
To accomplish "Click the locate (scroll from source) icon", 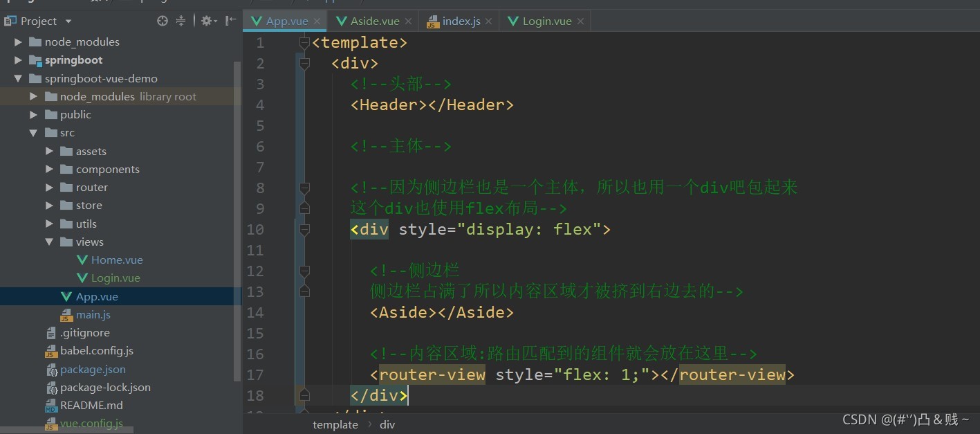I will [x=163, y=21].
